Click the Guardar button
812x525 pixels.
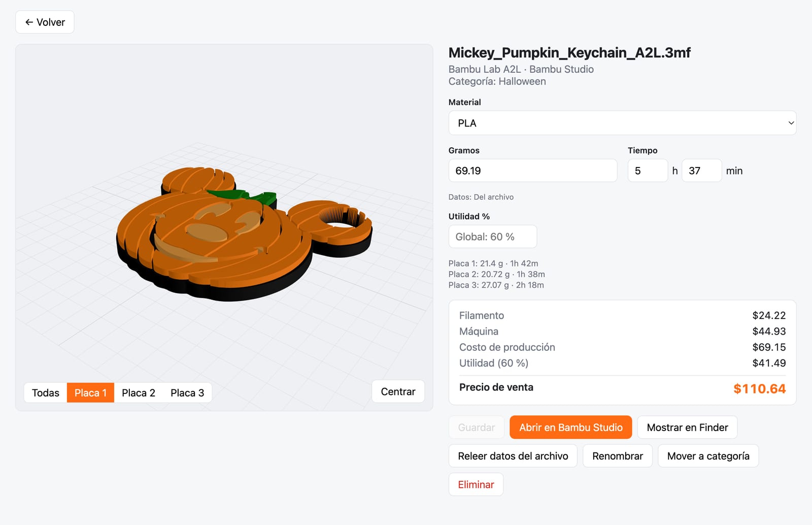(x=477, y=428)
